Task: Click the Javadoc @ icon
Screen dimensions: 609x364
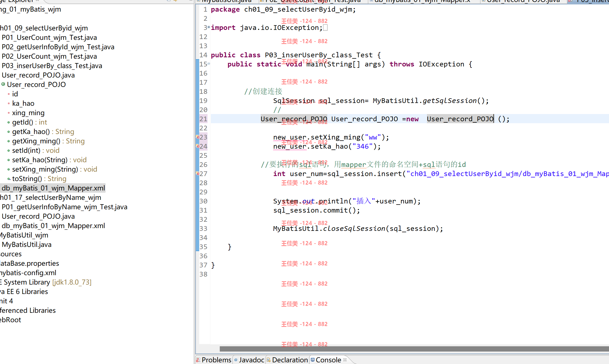Action: tap(236, 360)
